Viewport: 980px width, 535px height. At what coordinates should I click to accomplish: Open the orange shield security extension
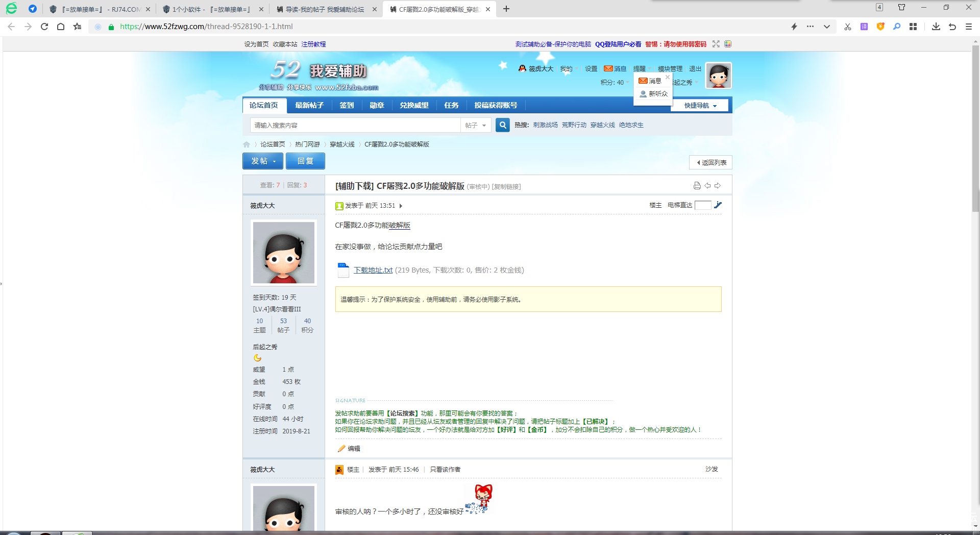click(880, 27)
